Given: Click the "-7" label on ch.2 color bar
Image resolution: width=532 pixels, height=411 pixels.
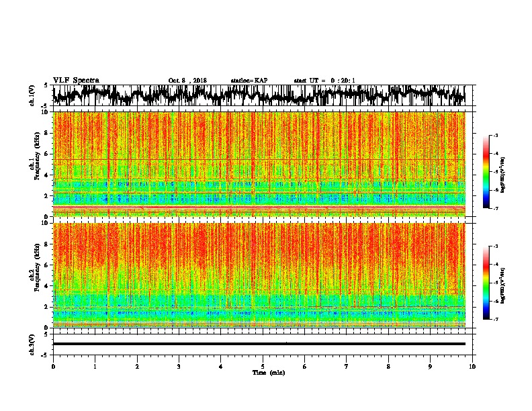Looking at the screenshot, I should [496, 319].
